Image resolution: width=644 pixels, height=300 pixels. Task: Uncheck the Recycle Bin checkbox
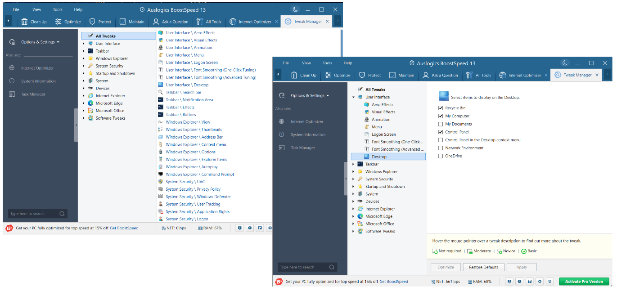pyautogui.click(x=441, y=108)
